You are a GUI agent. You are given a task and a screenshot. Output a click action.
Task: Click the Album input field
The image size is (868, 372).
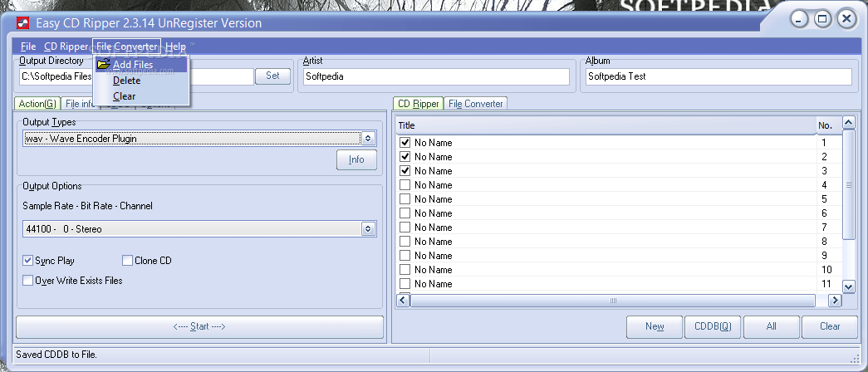click(x=718, y=76)
